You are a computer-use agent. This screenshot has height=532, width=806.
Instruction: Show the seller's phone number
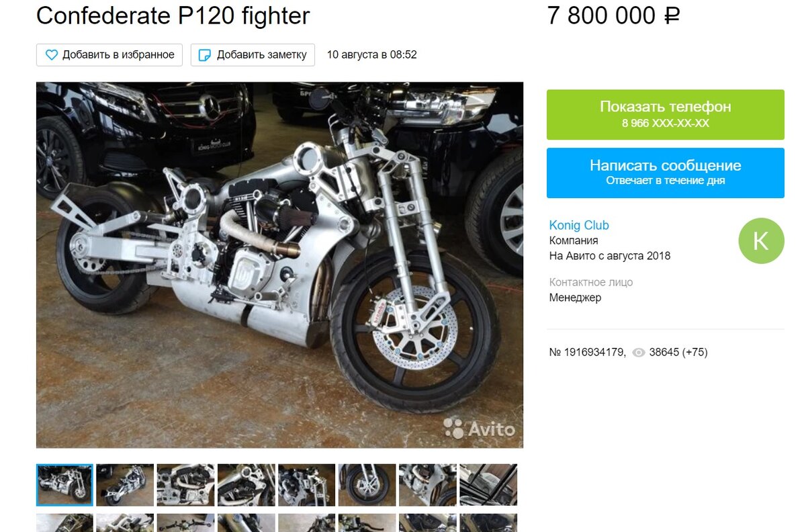[666, 114]
